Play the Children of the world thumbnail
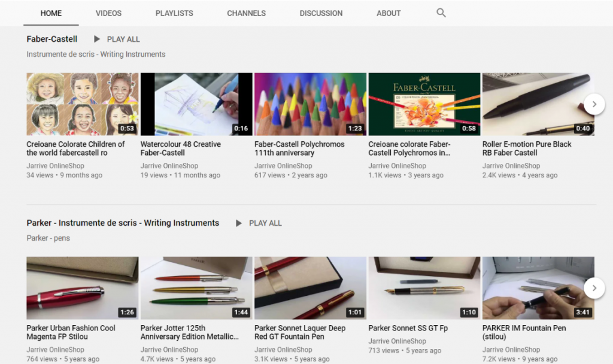Image resolution: width=613 pixels, height=364 pixels. (x=83, y=104)
